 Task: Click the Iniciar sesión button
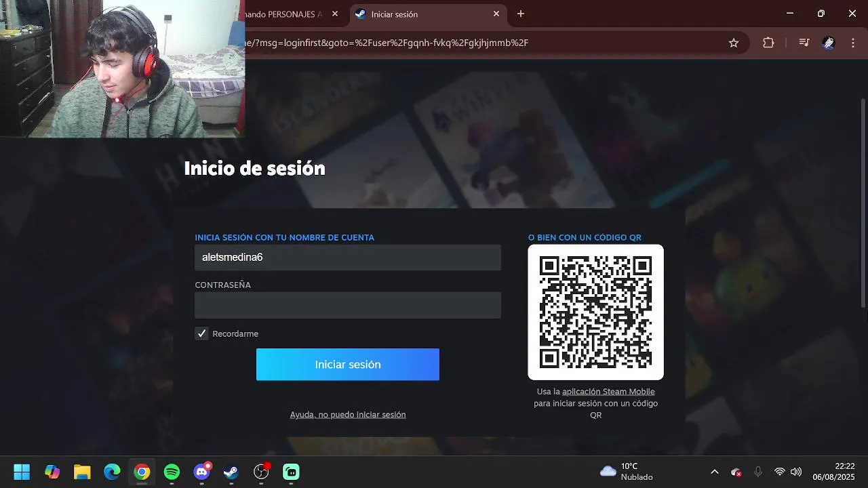pyautogui.click(x=348, y=365)
